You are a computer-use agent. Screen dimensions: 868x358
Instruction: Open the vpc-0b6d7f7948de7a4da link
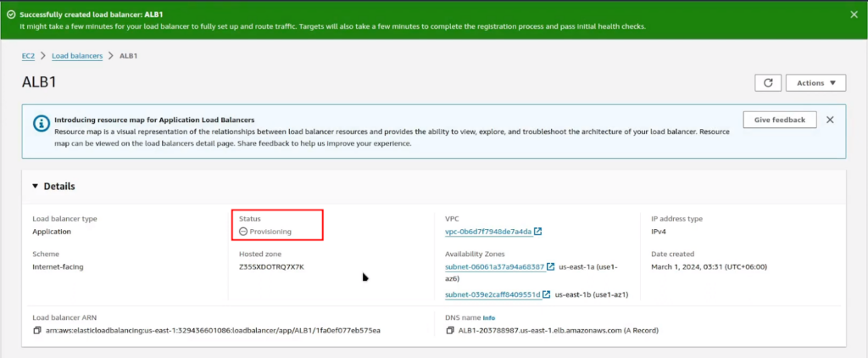(488, 232)
